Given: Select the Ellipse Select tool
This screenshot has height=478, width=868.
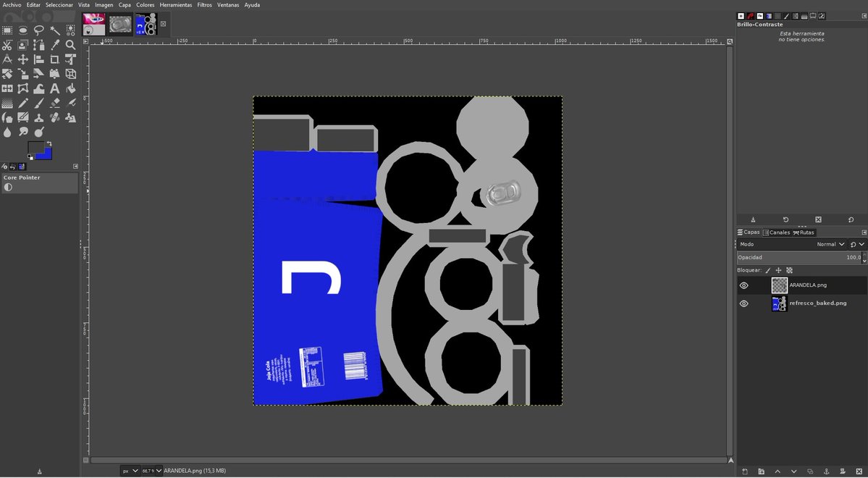Looking at the screenshot, I should click(22, 30).
